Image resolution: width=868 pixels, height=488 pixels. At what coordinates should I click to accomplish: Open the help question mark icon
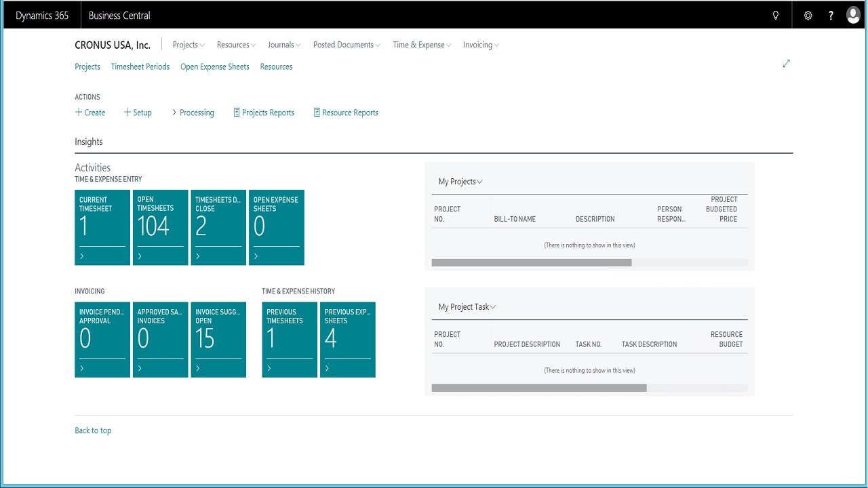click(x=831, y=16)
